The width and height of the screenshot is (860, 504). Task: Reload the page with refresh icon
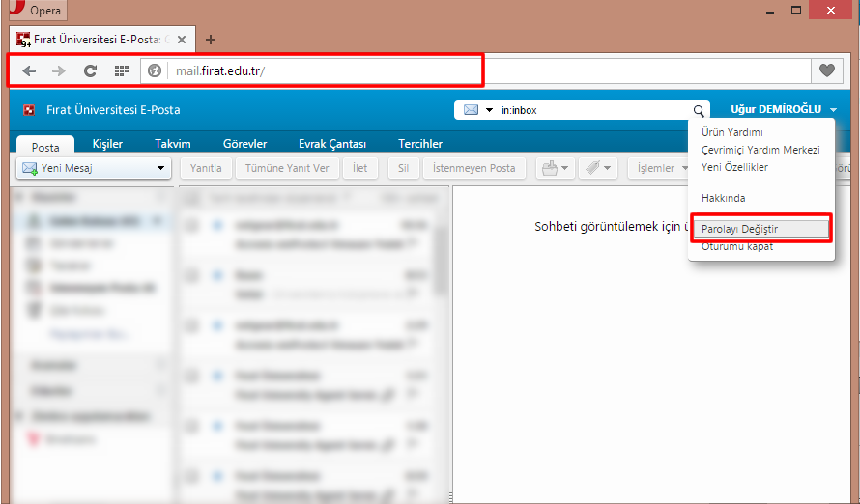tap(90, 70)
